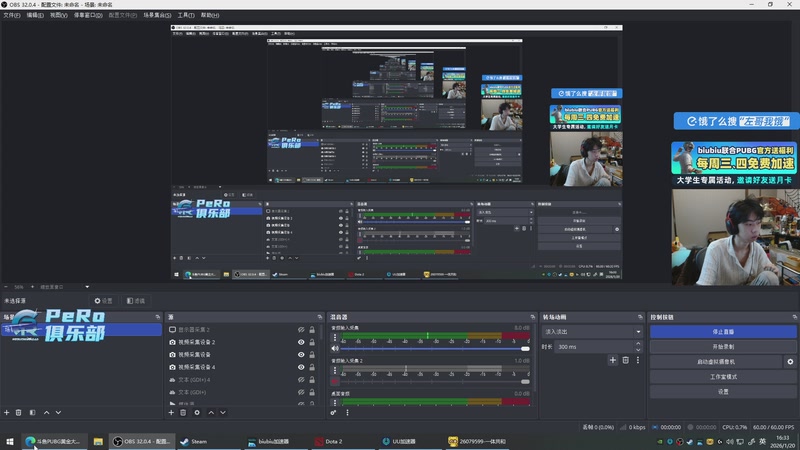Increase transition duration stepper up arrow
Viewport: 800px width, 450px height.
click(x=638, y=344)
